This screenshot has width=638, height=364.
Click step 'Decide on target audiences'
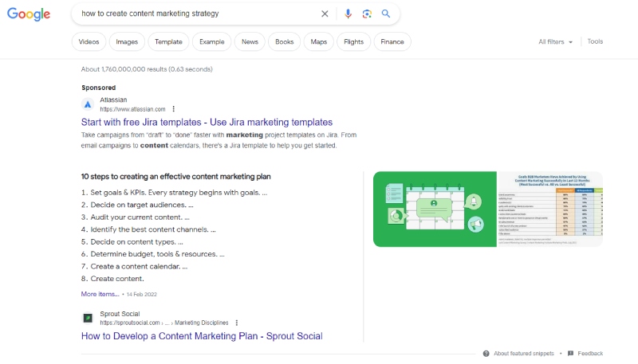[x=142, y=205]
